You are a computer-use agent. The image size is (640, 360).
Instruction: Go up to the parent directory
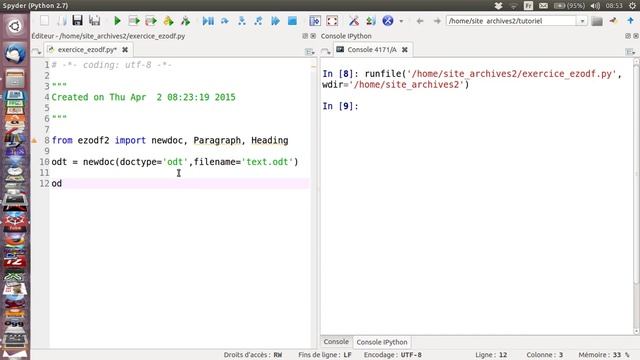(630, 20)
